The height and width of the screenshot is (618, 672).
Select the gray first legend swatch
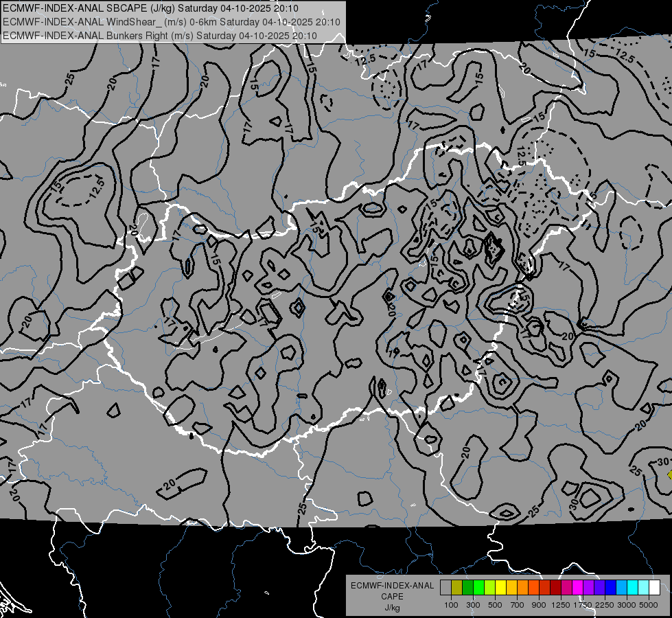pos(445,588)
